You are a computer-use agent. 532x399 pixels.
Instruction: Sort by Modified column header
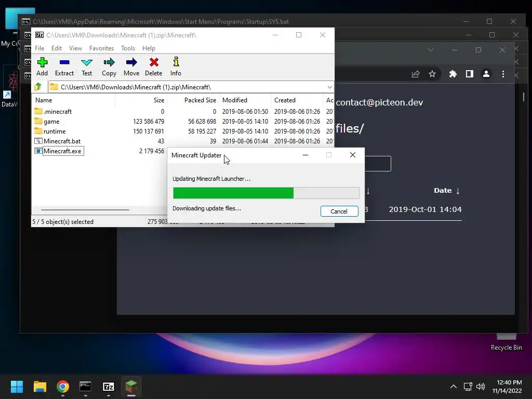(x=245, y=100)
